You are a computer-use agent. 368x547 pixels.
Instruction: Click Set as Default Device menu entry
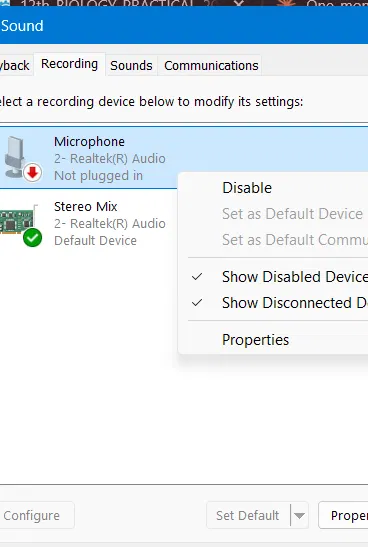292,214
